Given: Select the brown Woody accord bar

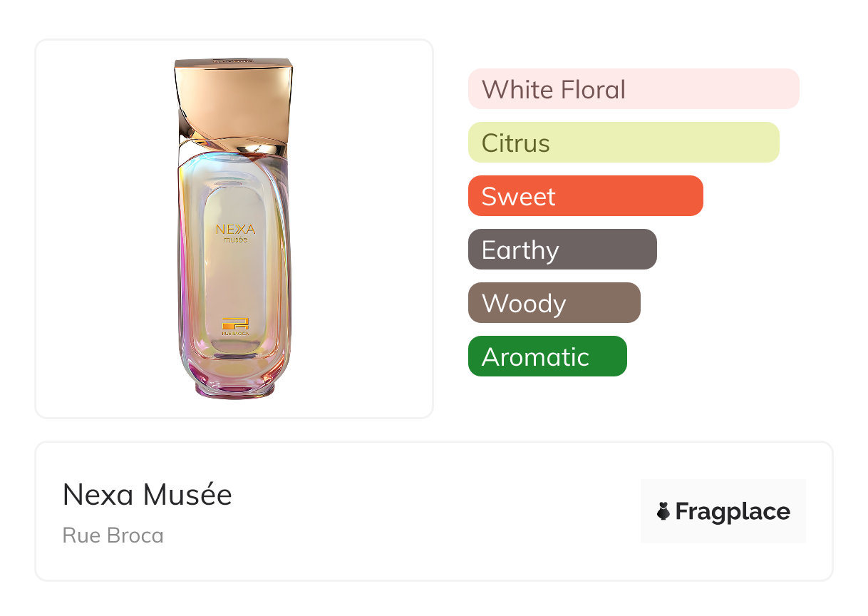Looking at the screenshot, I should (x=554, y=303).
